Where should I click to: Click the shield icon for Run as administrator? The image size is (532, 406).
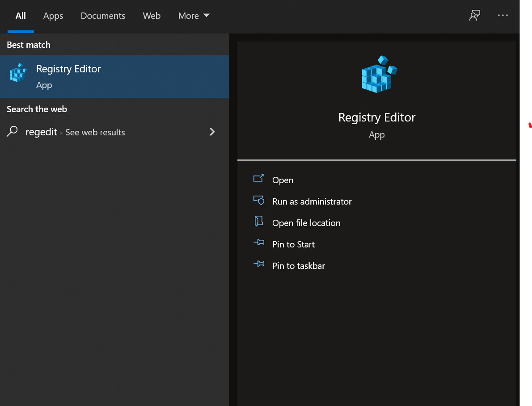(x=258, y=200)
